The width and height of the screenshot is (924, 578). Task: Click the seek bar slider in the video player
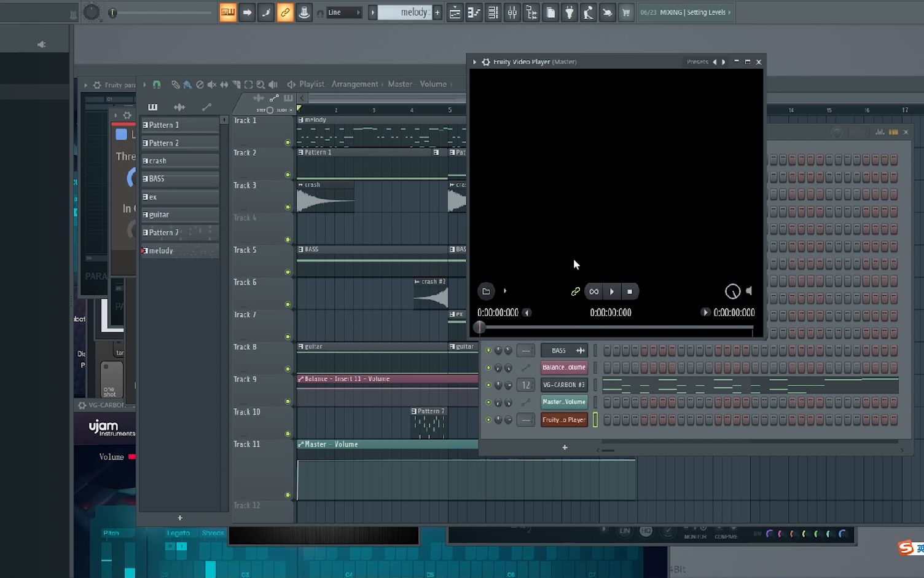click(479, 327)
